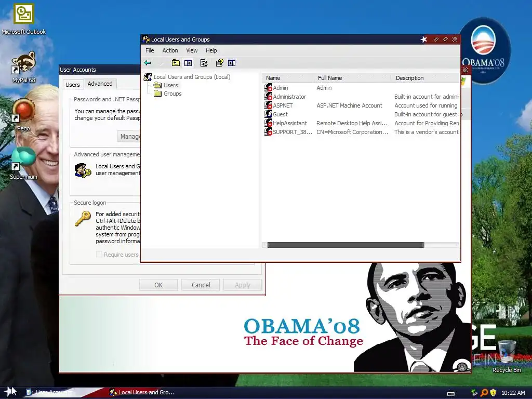Click the 'ASP.NET Machine Account' full name cell
The width and height of the screenshot is (532, 399).
click(x=349, y=105)
